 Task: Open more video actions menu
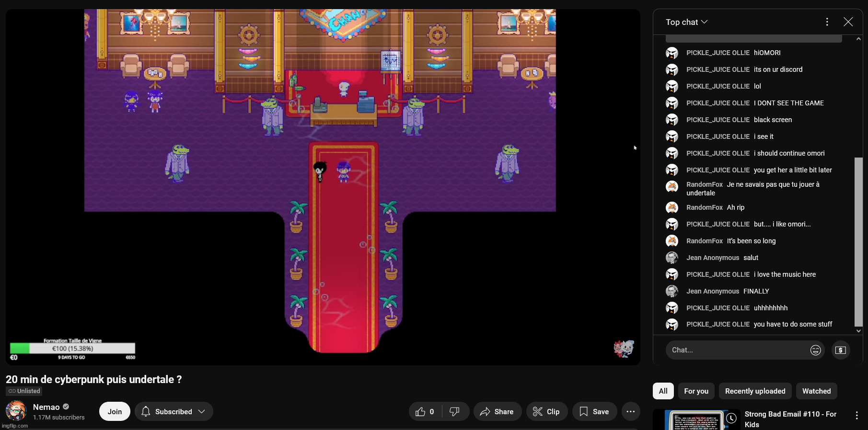pyautogui.click(x=631, y=412)
